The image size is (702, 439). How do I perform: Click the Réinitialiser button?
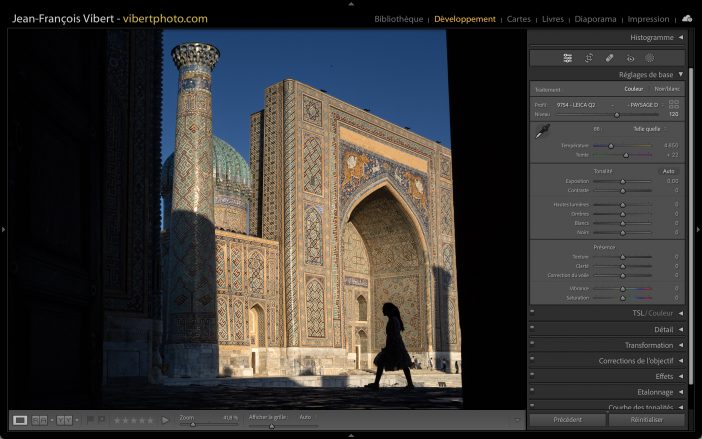tap(647, 420)
